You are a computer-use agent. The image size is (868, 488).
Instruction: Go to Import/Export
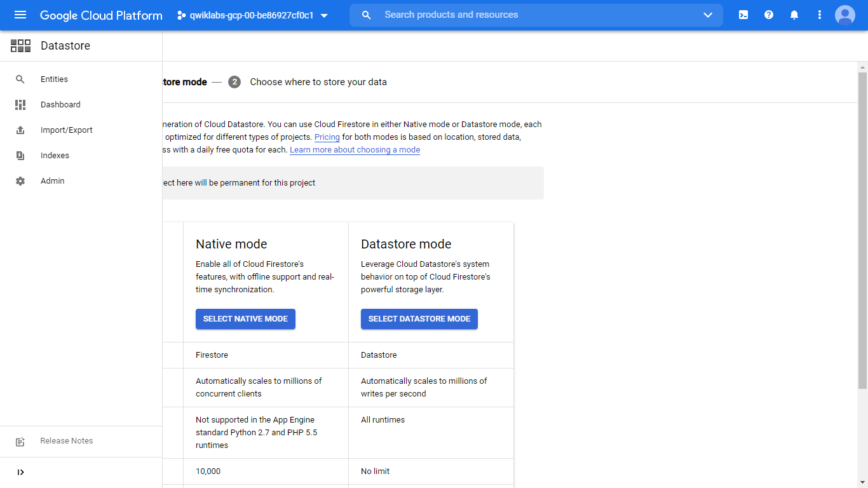click(67, 130)
